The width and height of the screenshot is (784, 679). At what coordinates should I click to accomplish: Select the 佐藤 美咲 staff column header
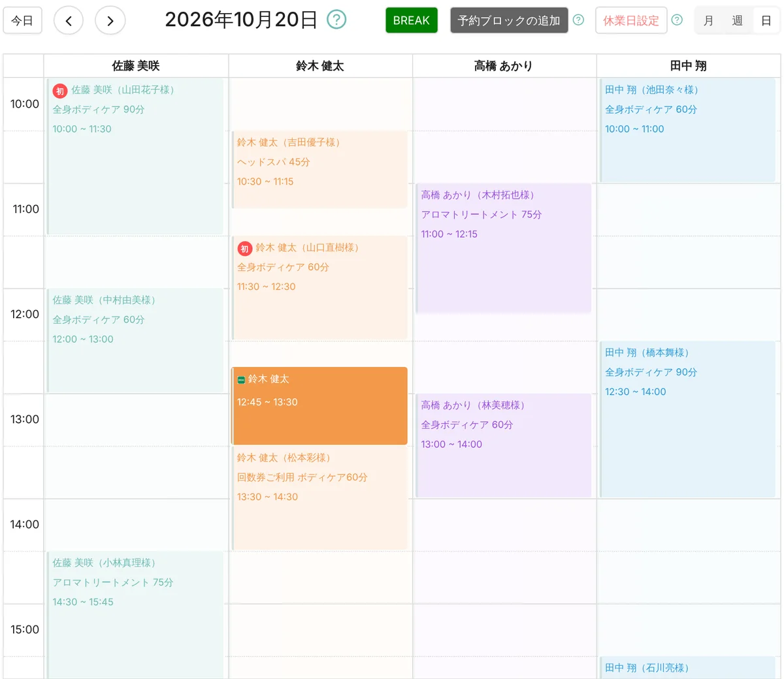click(136, 66)
